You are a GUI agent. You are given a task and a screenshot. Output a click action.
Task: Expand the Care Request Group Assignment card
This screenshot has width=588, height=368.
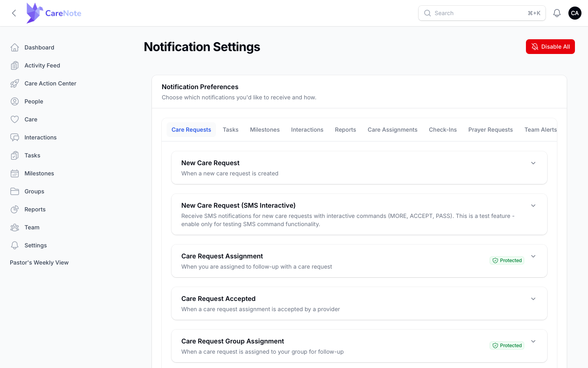pyautogui.click(x=533, y=341)
